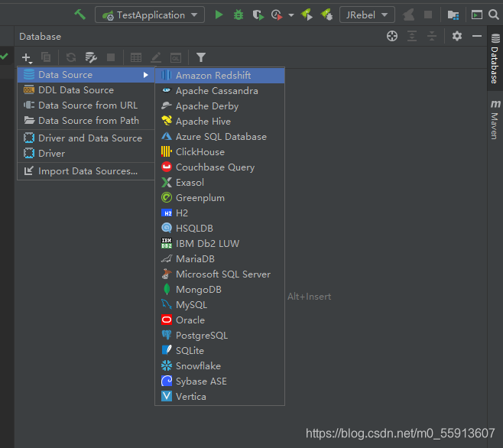Click the plus New data source button
503x448 pixels.
click(27, 58)
